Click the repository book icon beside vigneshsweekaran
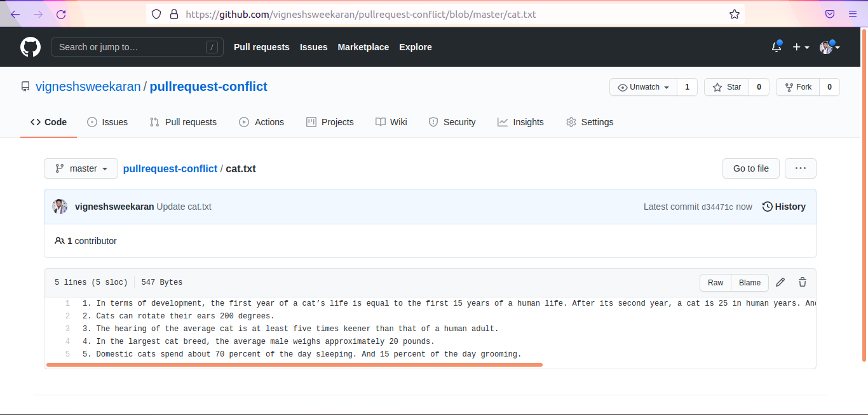This screenshot has width=868, height=415. pyautogui.click(x=25, y=86)
